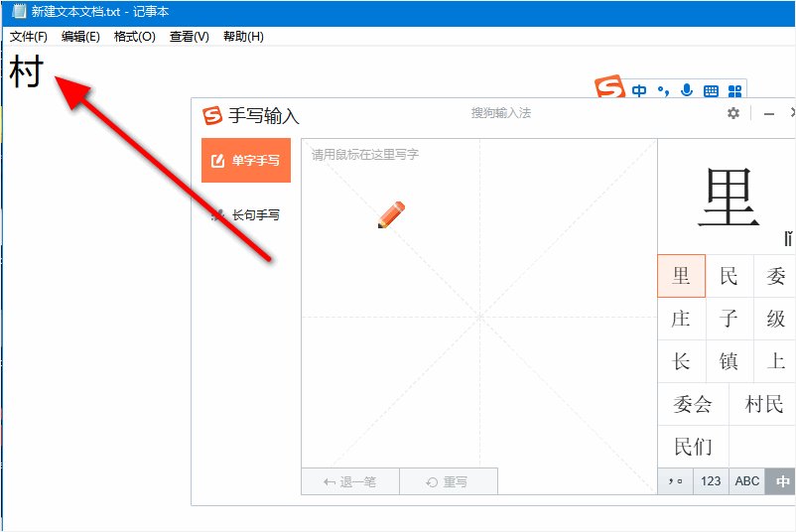
Task: Open the 帮助(H) menu
Action: point(243,37)
